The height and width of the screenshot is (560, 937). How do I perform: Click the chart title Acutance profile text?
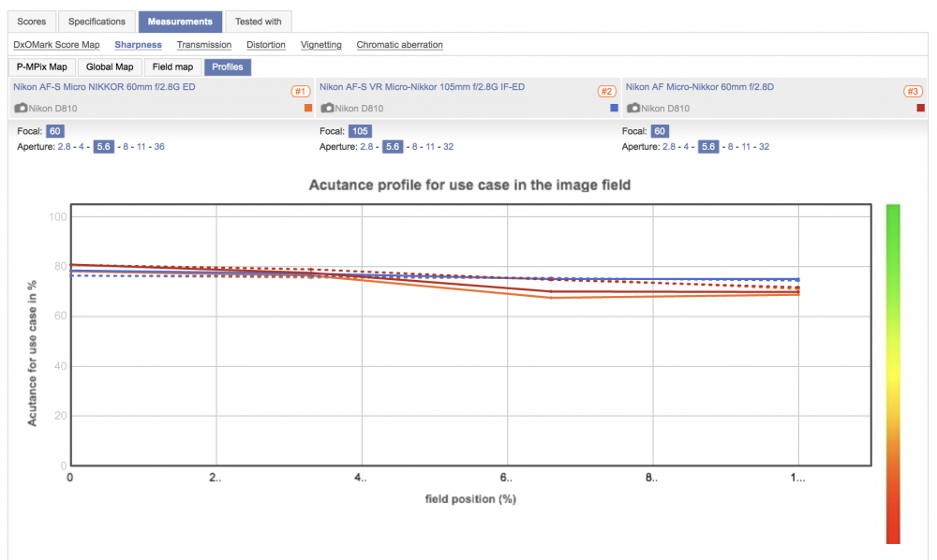tap(469, 185)
